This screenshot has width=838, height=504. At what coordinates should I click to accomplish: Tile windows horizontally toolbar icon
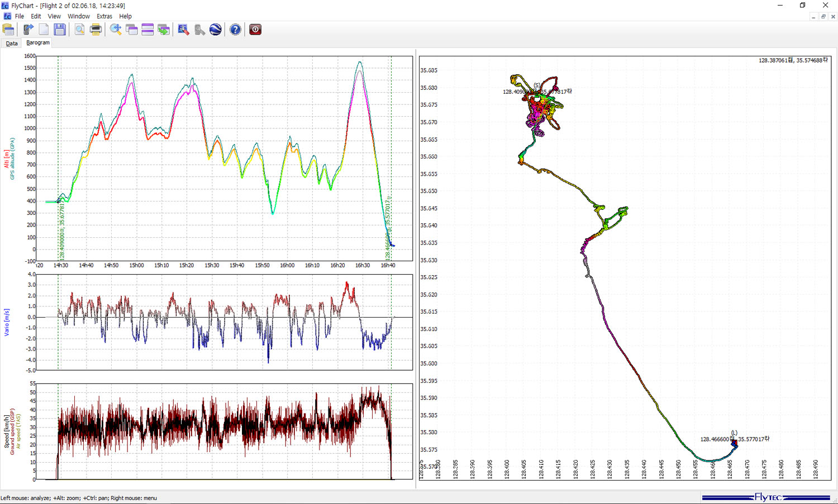(147, 30)
